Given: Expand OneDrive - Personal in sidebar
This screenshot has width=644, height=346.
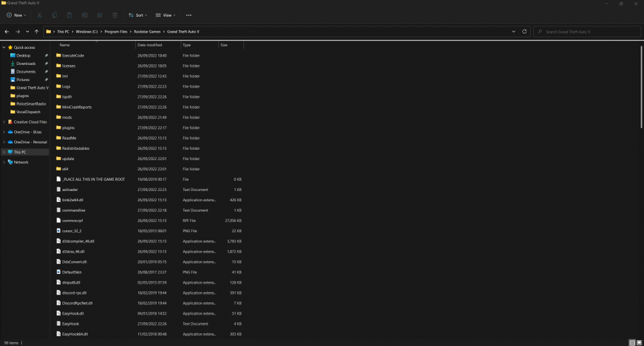Looking at the screenshot, I should [4, 142].
